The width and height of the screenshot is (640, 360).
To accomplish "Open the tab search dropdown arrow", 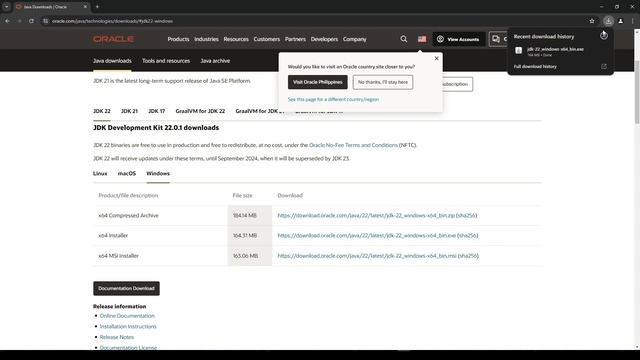I will tap(7, 7).
